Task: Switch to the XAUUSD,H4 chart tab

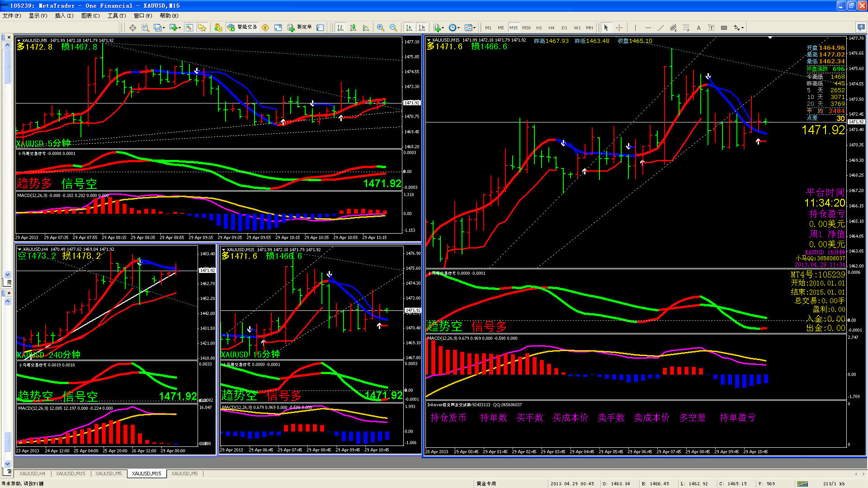Action: pyautogui.click(x=32, y=474)
